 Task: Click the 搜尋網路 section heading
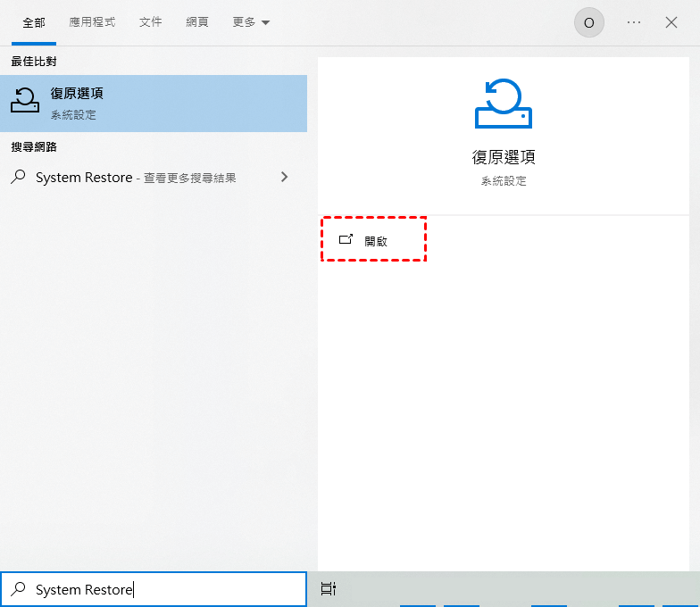pos(34,146)
